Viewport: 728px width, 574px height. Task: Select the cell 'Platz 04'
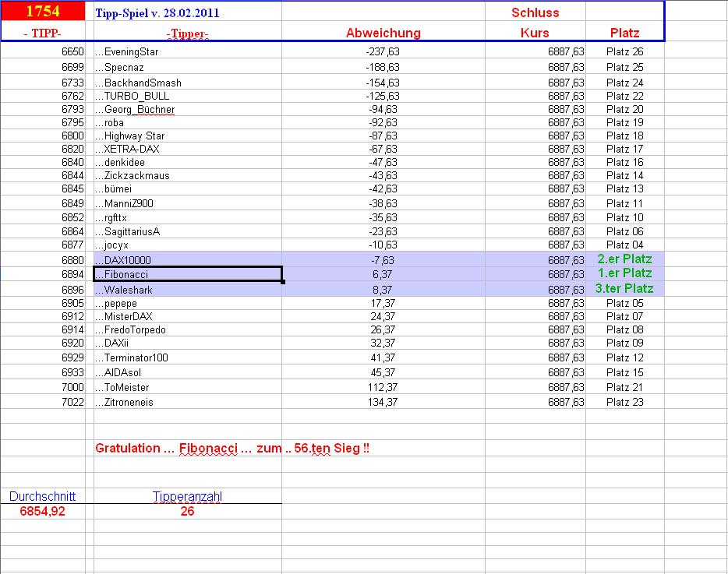(x=624, y=245)
